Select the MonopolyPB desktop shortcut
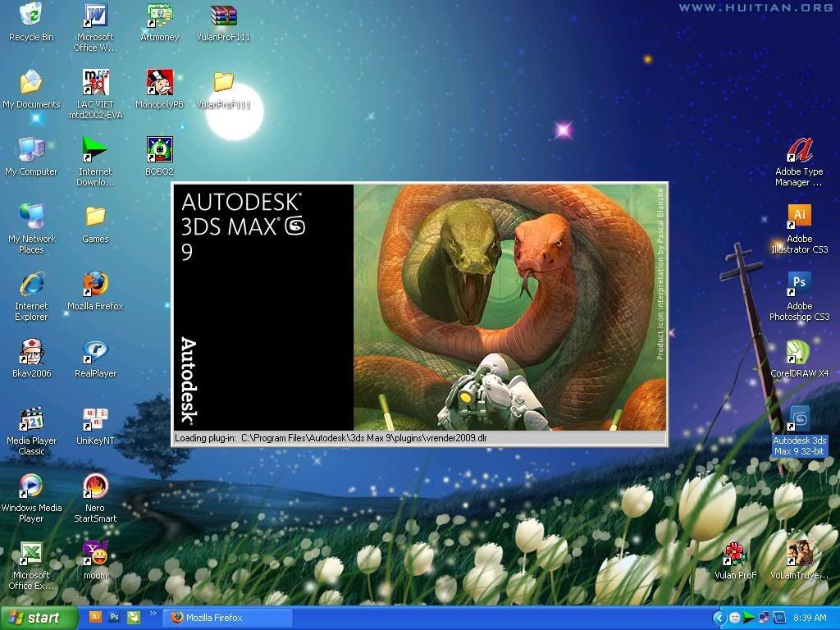Viewport: 840px width, 630px height. point(160,89)
